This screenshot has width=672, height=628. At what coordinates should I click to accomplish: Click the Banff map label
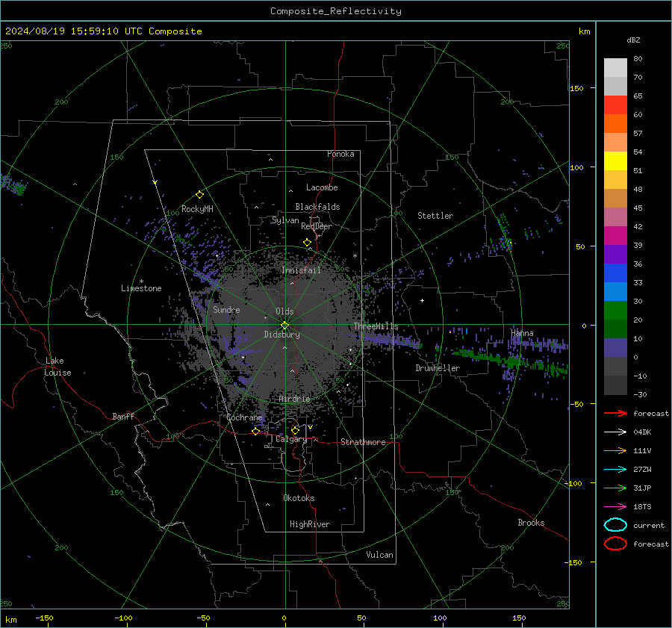tap(123, 417)
